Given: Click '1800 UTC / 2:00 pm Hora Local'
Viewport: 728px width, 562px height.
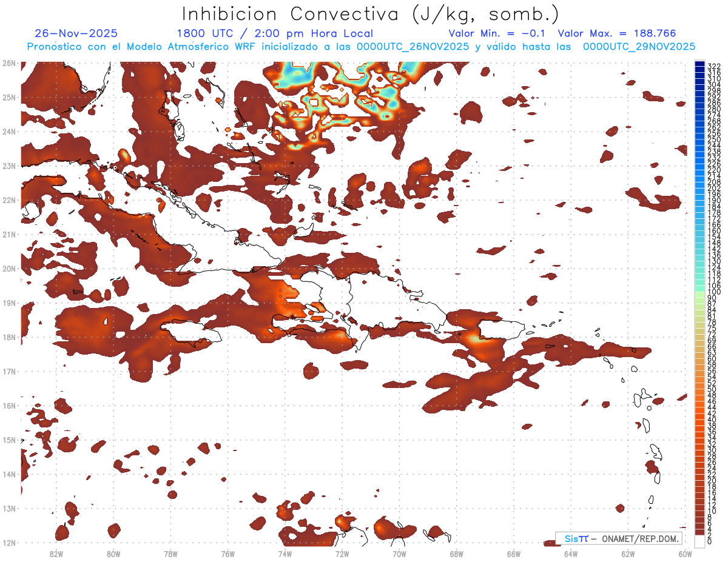Looking at the screenshot, I should click(x=275, y=33).
